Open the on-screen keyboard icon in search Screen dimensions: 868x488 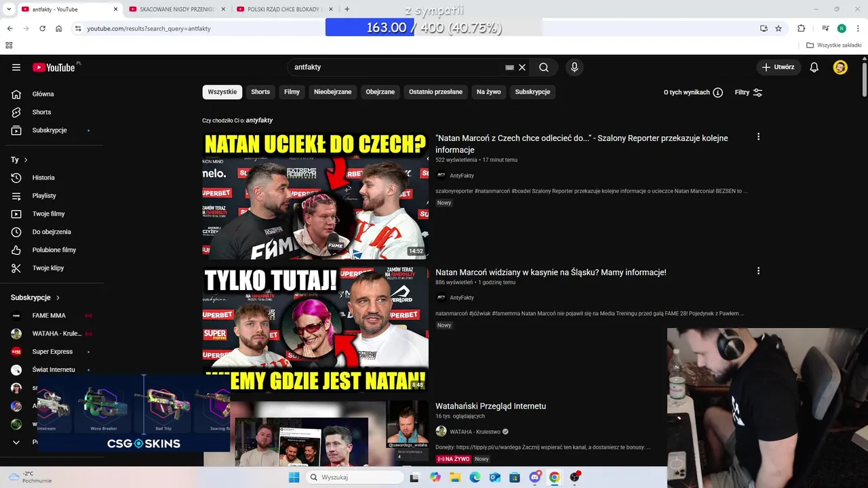click(509, 67)
